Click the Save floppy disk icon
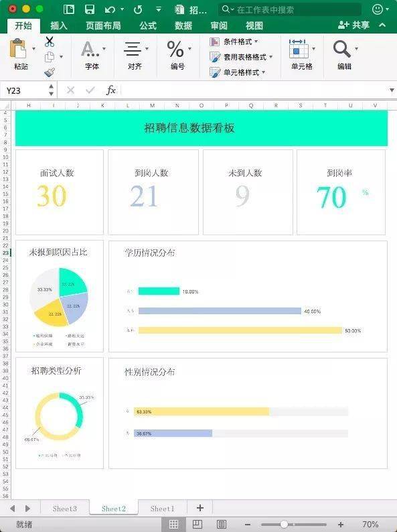The height and width of the screenshot is (532, 397). (x=90, y=9)
